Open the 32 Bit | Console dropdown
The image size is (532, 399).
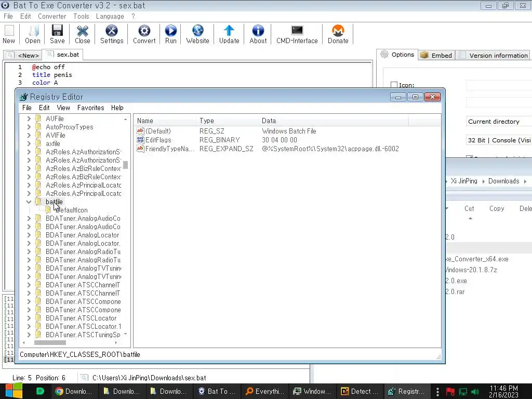point(499,140)
